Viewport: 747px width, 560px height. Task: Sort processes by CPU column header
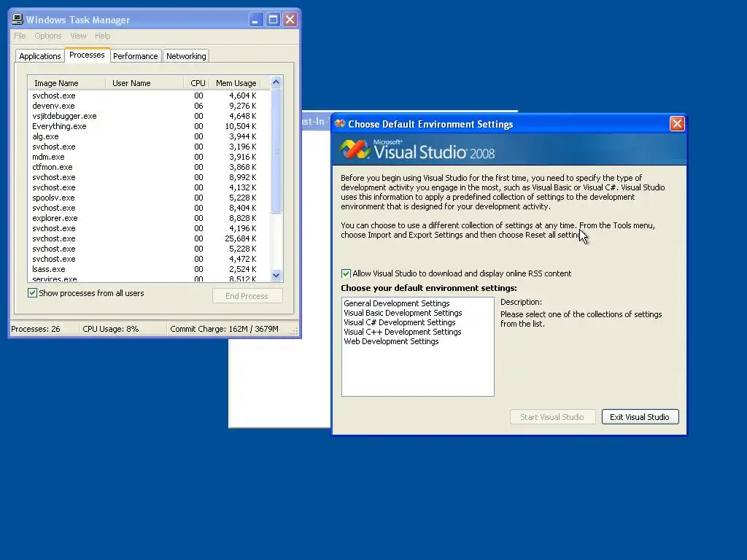197,83
